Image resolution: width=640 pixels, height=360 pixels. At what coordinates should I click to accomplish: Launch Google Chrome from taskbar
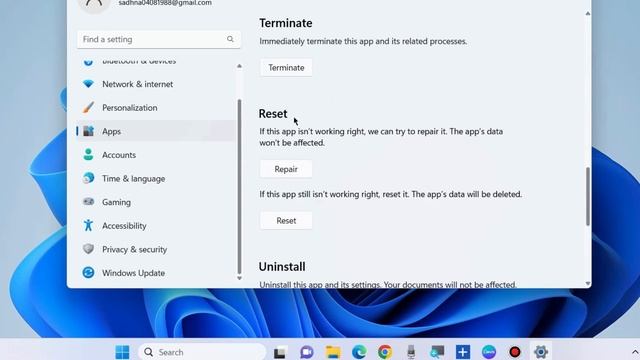(x=385, y=352)
